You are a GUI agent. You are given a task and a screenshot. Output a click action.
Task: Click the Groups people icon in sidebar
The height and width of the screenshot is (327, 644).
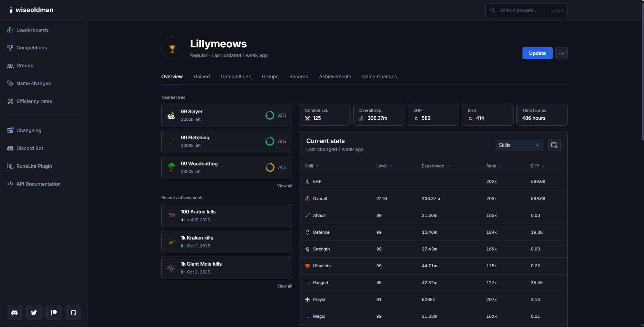coord(10,66)
